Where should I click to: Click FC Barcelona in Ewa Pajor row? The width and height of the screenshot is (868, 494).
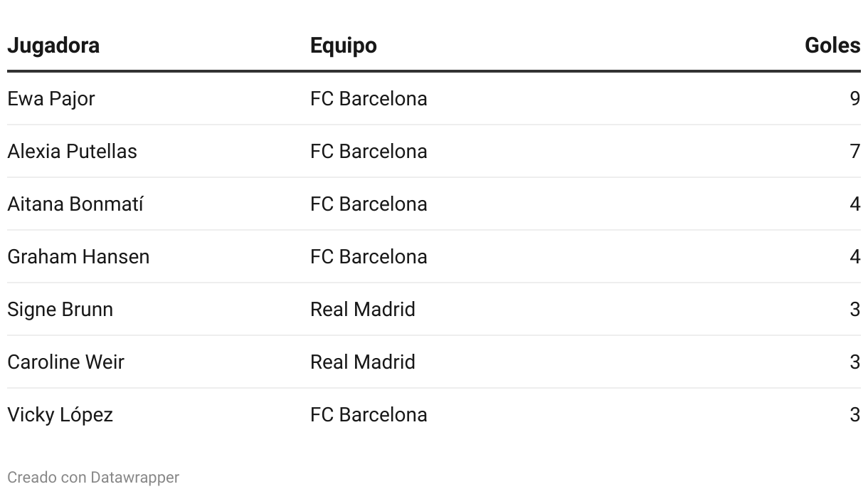[x=369, y=98]
